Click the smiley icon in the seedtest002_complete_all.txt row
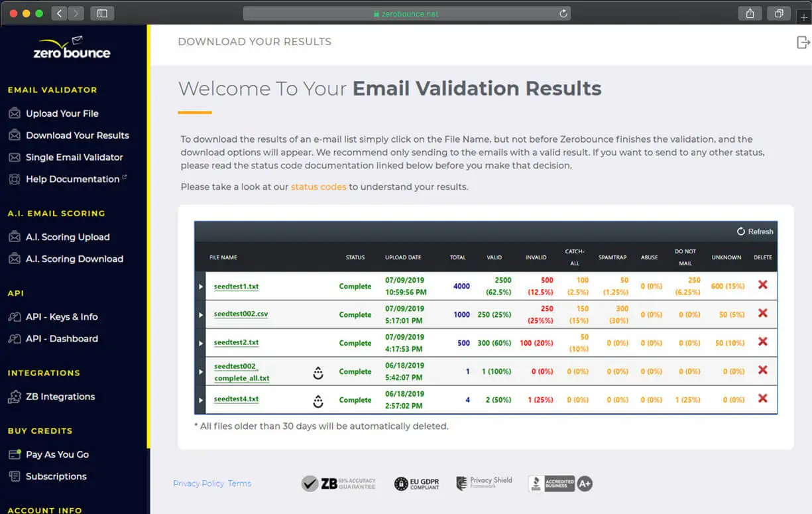 click(318, 373)
